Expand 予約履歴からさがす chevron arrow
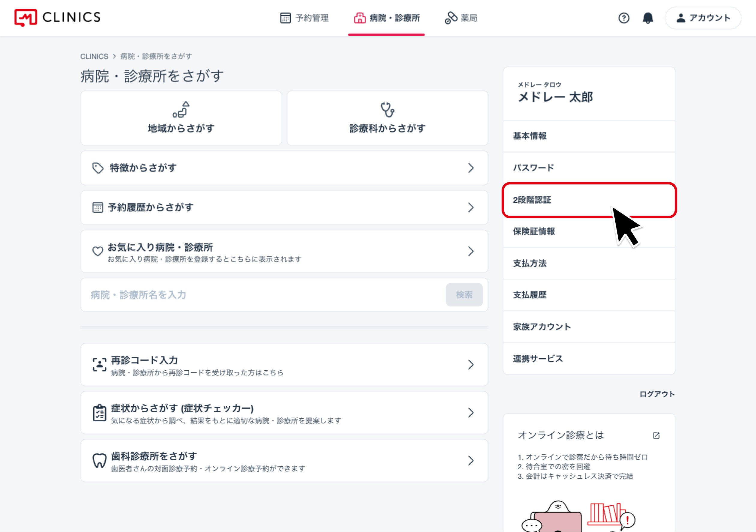Viewport: 756px width, 532px height. coord(471,208)
